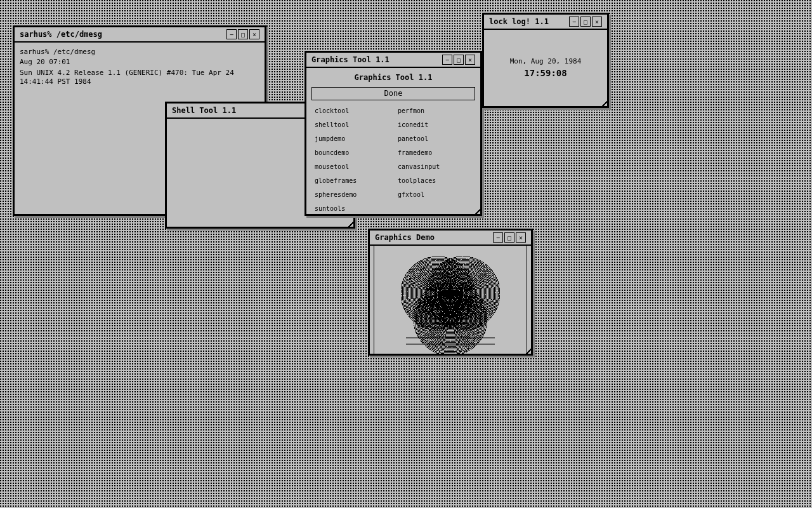Launch the framedemo entry
Screen dimensions: 812x508
415,152
